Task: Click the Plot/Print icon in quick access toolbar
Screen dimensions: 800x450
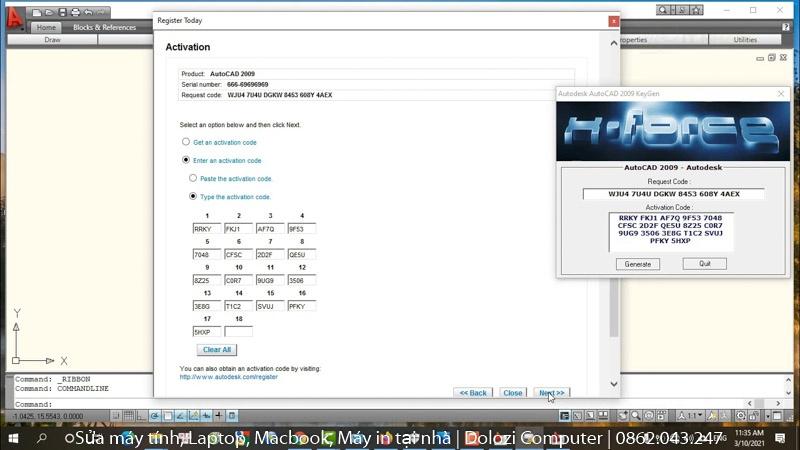Action: [x=76, y=12]
